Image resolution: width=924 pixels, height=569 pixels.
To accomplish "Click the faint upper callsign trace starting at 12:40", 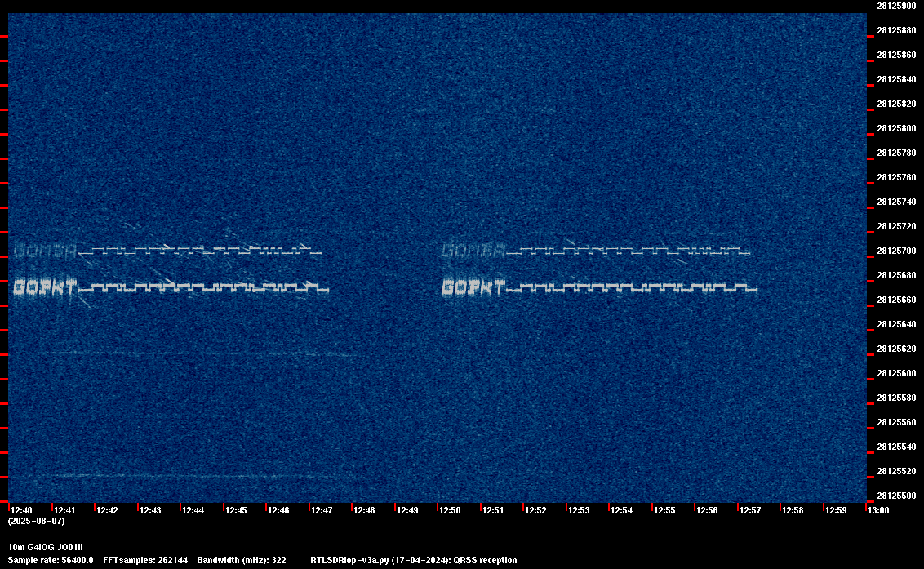I will click(x=46, y=251).
